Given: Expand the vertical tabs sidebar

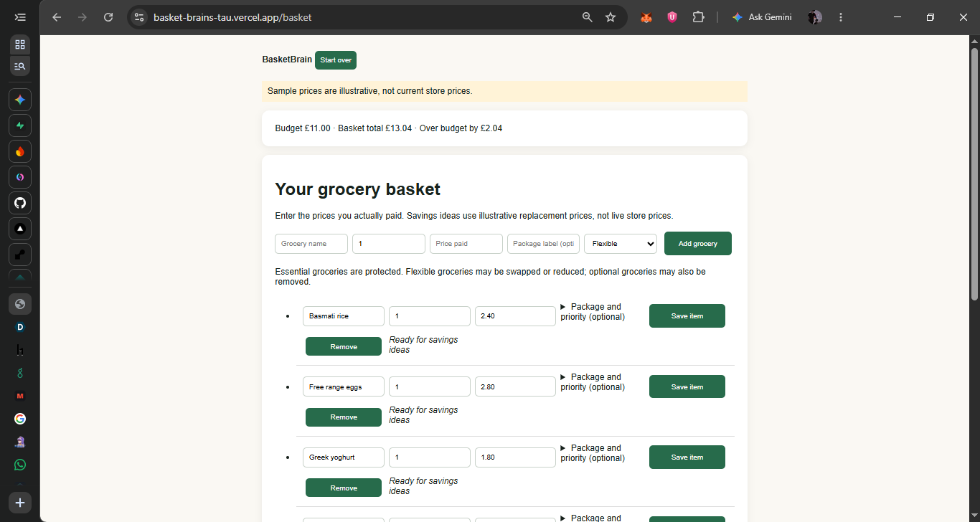Looking at the screenshot, I should pos(20,17).
